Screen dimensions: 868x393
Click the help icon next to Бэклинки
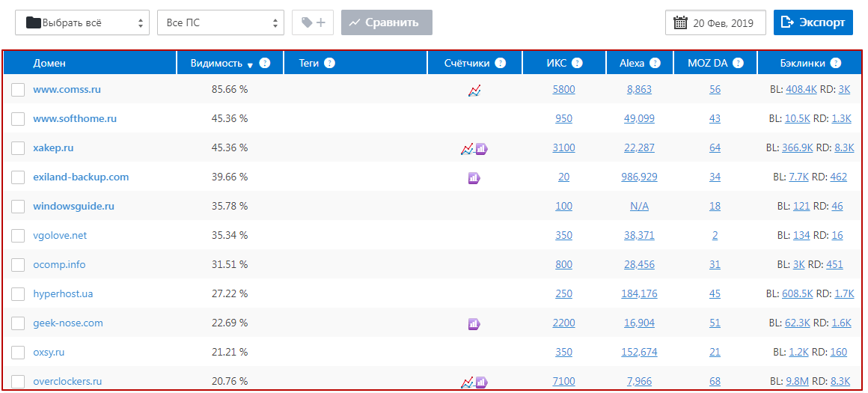835,63
